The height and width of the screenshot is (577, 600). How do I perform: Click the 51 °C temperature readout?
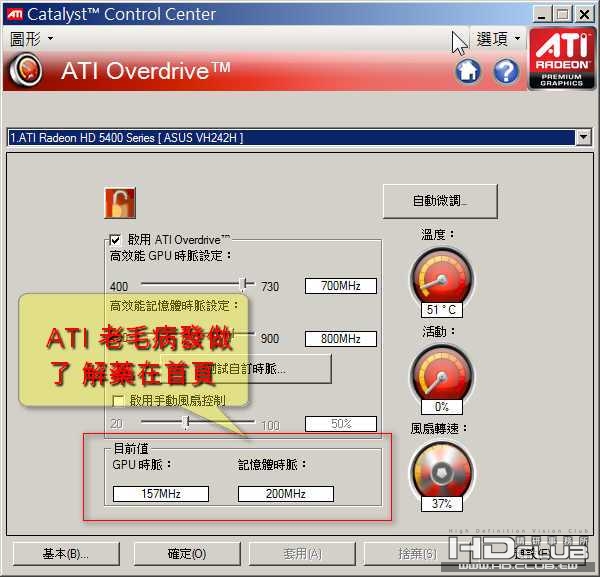click(x=442, y=310)
